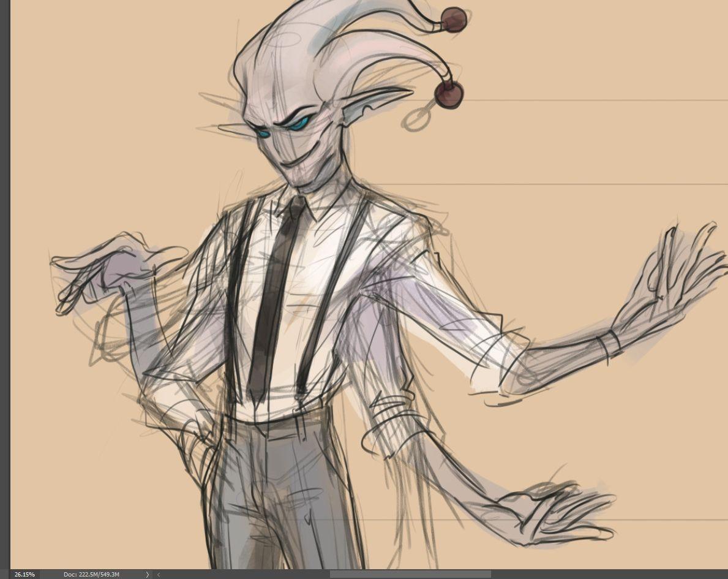Click the lower red bell on hat
Screen dimensions: 728x579
click(449, 95)
